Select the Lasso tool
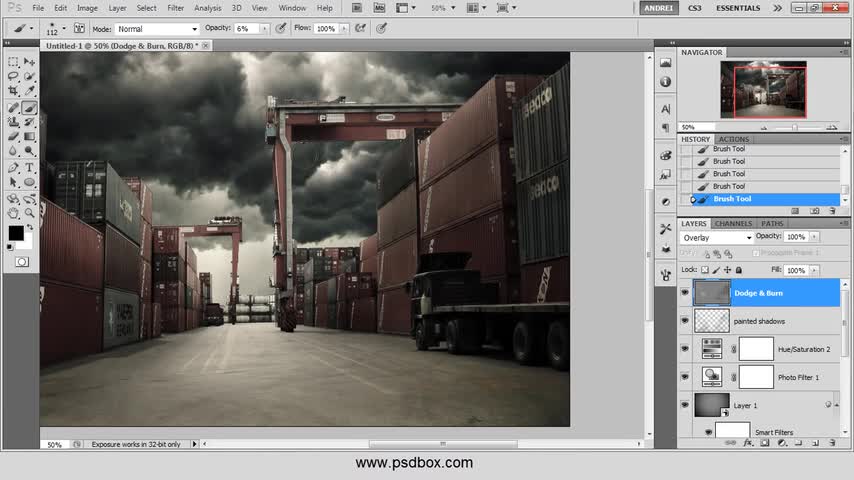The height and width of the screenshot is (480, 854). [x=13, y=76]
